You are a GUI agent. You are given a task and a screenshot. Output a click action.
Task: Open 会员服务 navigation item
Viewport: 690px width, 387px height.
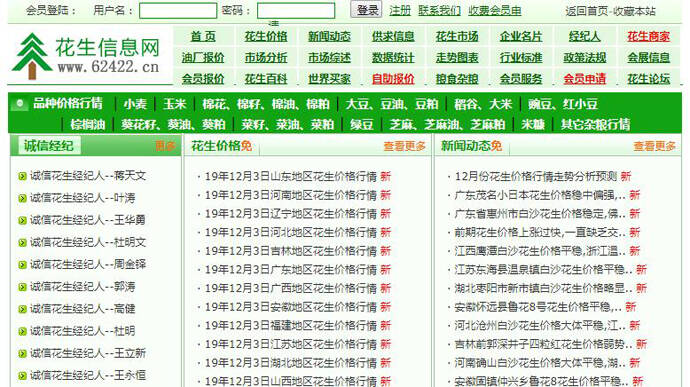521,79
